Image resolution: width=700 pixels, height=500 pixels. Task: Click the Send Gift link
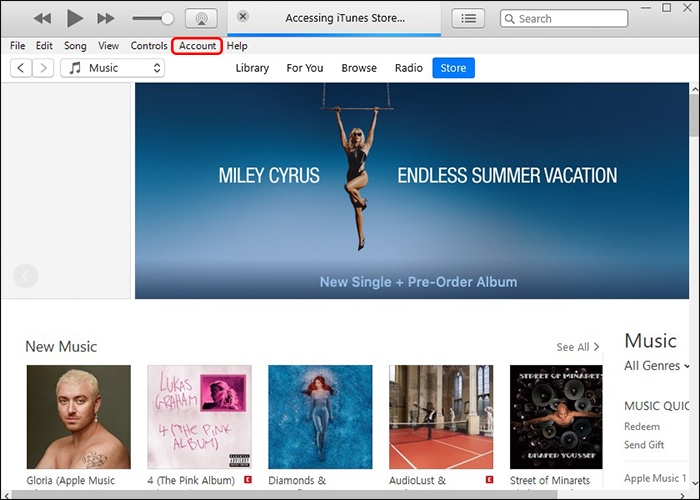click(x=644, y=445)
